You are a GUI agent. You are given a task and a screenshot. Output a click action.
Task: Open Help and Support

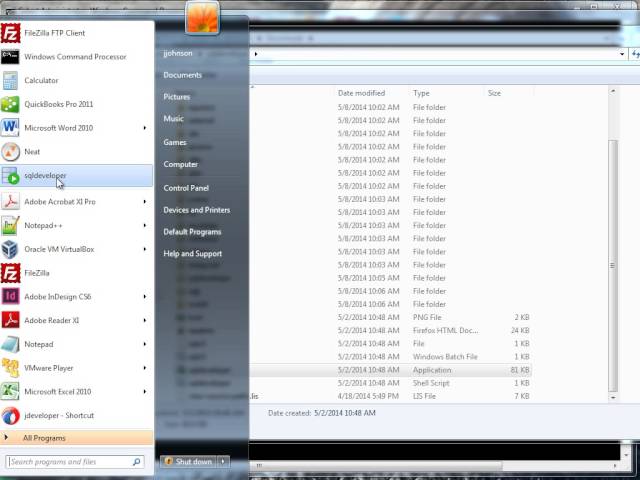(193, 253)
